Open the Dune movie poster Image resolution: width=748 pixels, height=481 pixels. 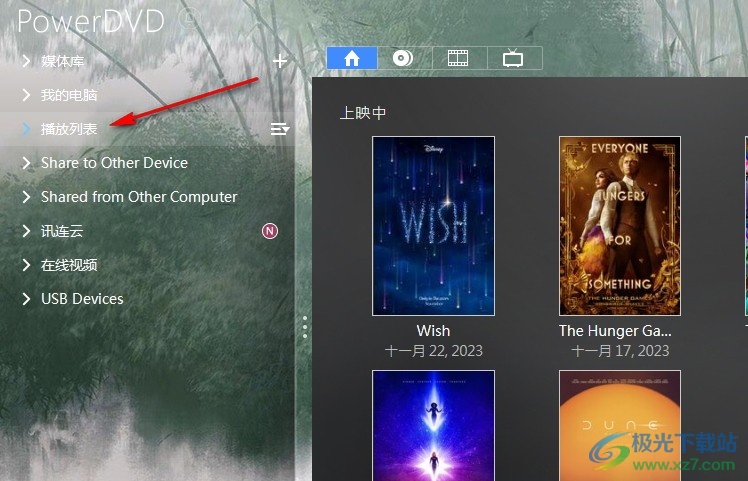pyautogui.click(x=620, y=426)
